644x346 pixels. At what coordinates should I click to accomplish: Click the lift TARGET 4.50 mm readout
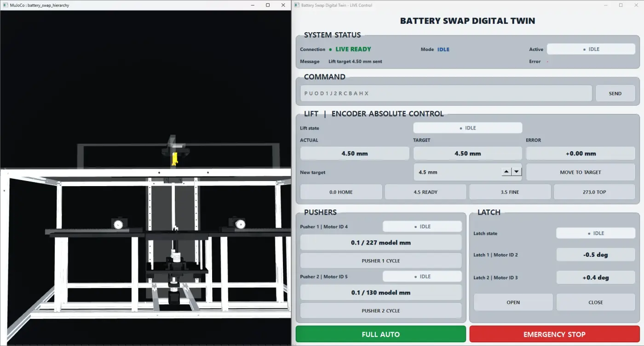468,153
